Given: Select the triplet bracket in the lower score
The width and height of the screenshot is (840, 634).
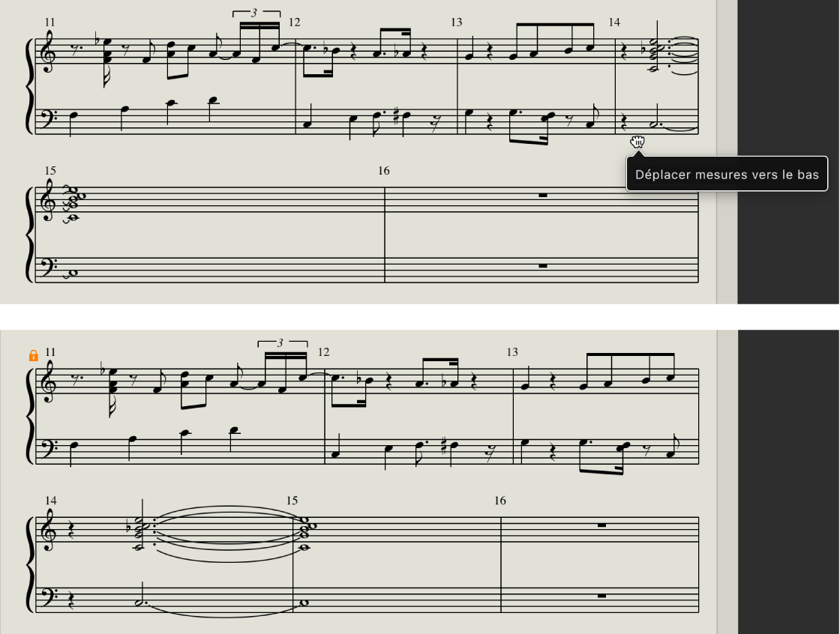Looking at the screenshot, I should click(x=282, y=342).
